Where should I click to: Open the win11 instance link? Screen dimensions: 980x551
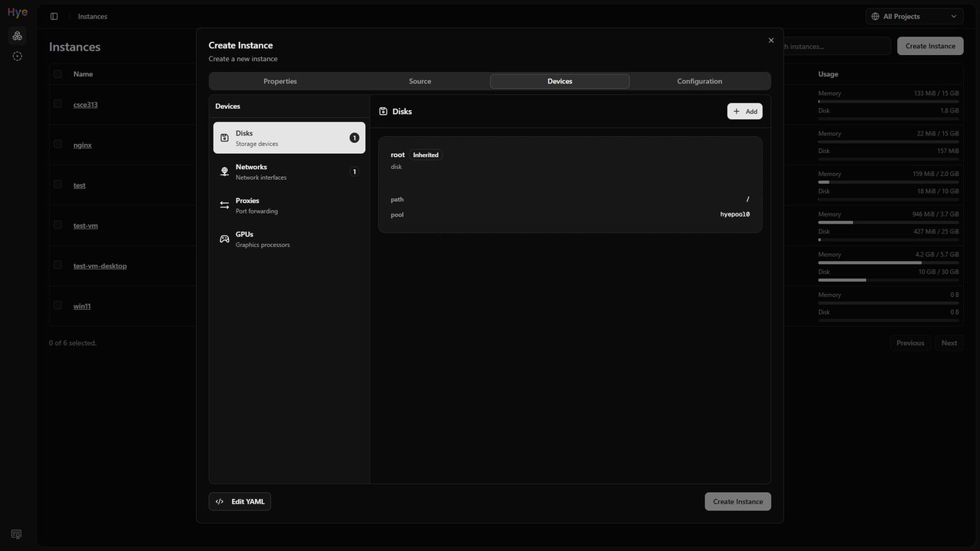(x=82, y=306)
